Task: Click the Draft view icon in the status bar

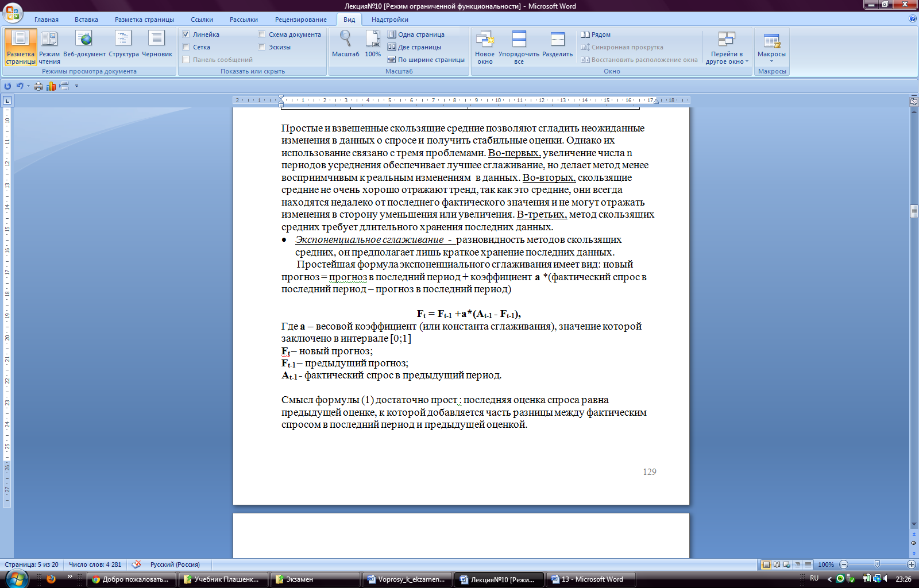Action: tap(808, 564)
